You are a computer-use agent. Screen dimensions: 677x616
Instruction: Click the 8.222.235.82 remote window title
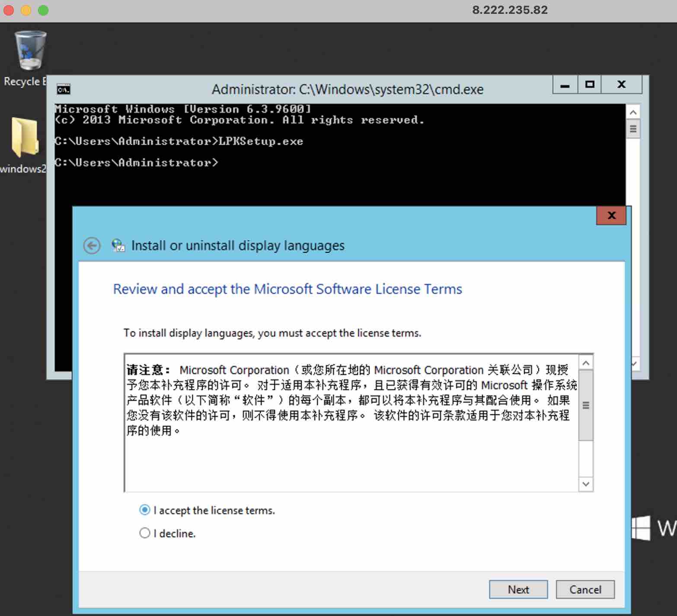510,10
